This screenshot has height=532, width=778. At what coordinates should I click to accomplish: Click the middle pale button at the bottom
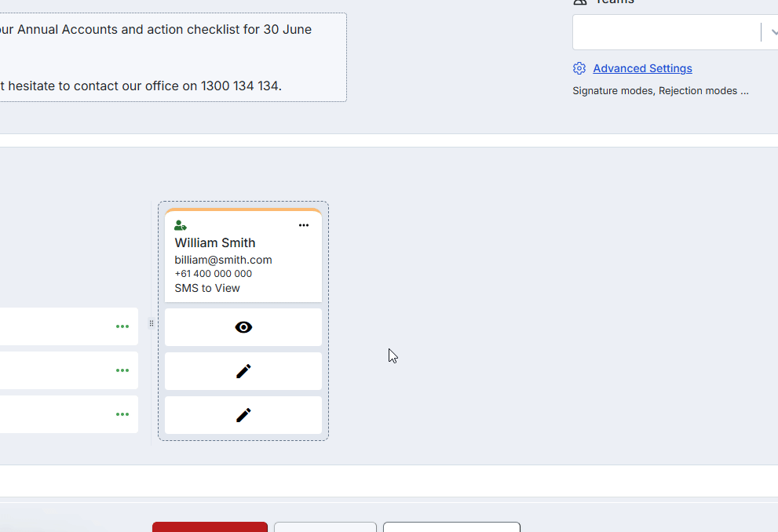click(x=325, y=527)
